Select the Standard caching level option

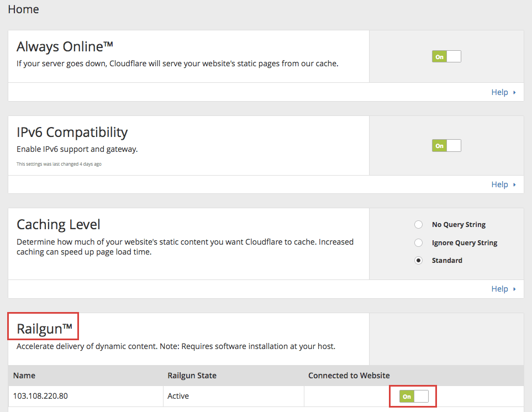[418, 261]
